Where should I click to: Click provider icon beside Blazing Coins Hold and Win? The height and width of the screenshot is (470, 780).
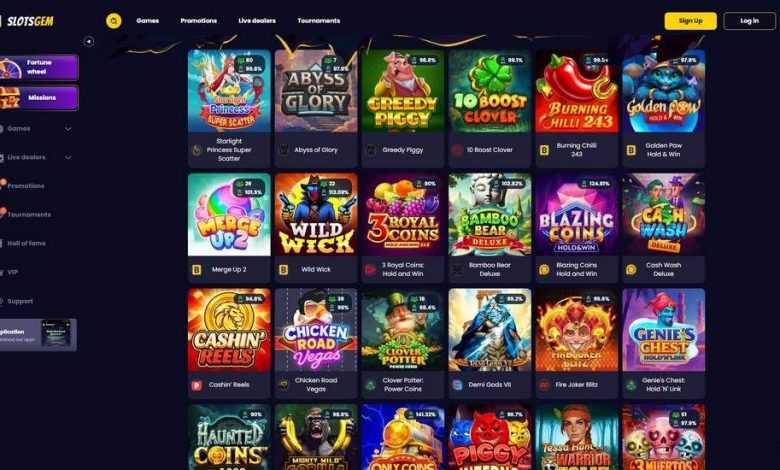tap(544, 270)
